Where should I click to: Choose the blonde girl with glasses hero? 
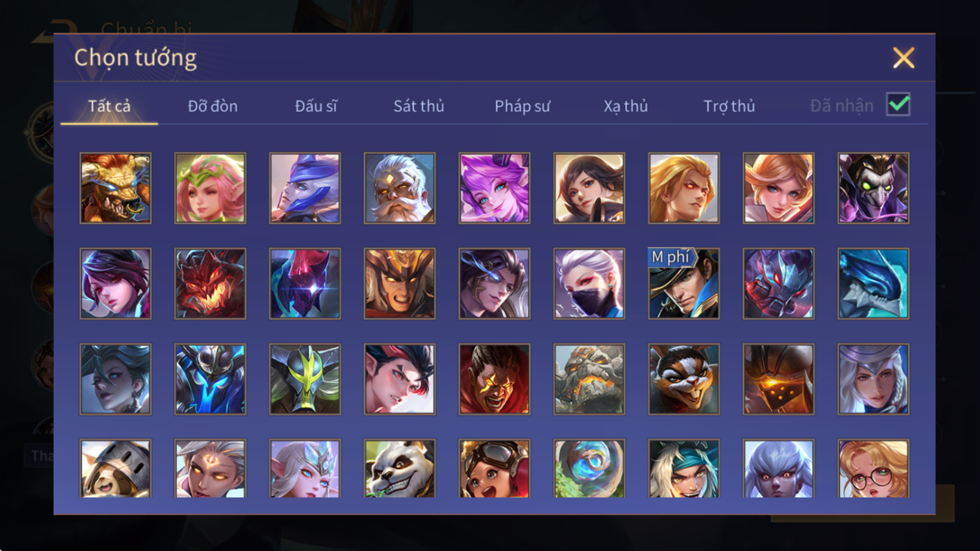pyautogui.click(x=873, y=468)
